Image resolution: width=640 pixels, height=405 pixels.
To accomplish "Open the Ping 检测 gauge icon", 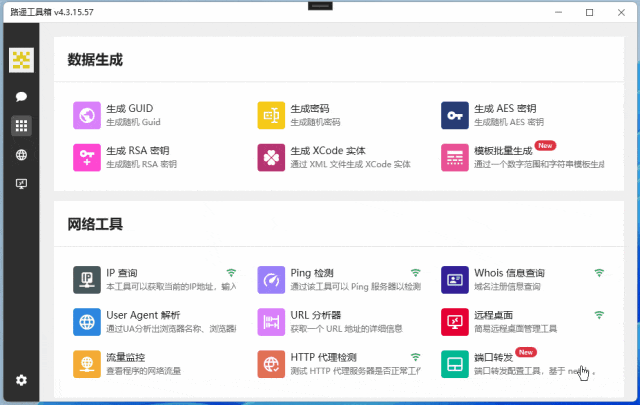I will (x=271, y=280).
